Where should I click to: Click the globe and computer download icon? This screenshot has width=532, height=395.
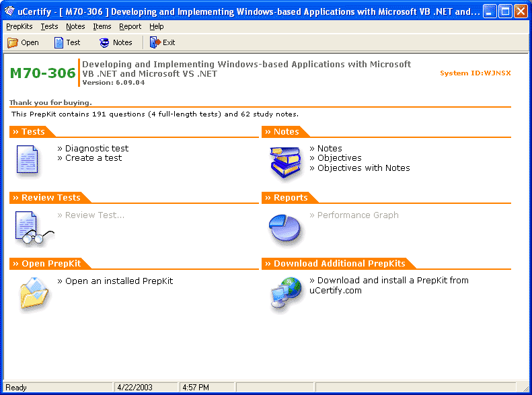pos(286,293)
